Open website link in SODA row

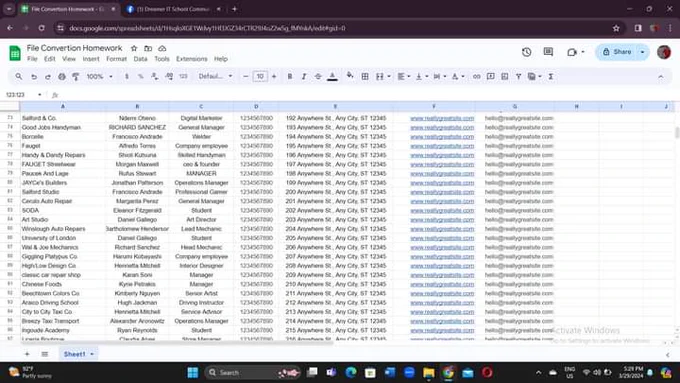click(442, 210)
